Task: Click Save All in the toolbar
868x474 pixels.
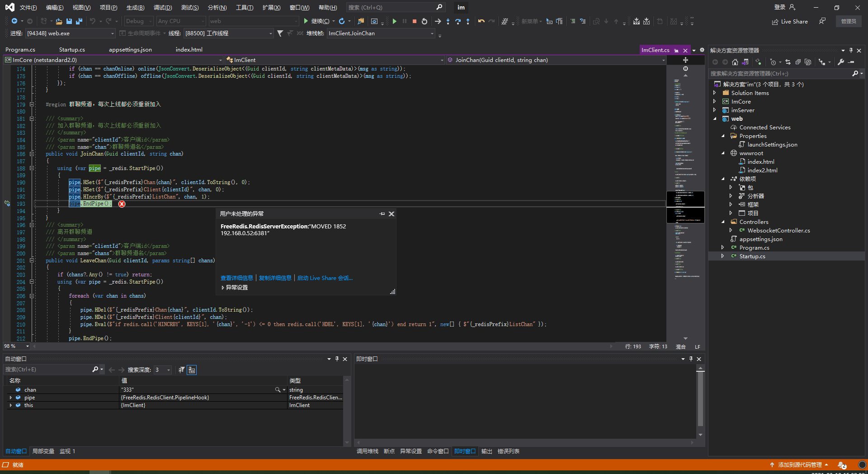Action: click(x=79, y=21)
